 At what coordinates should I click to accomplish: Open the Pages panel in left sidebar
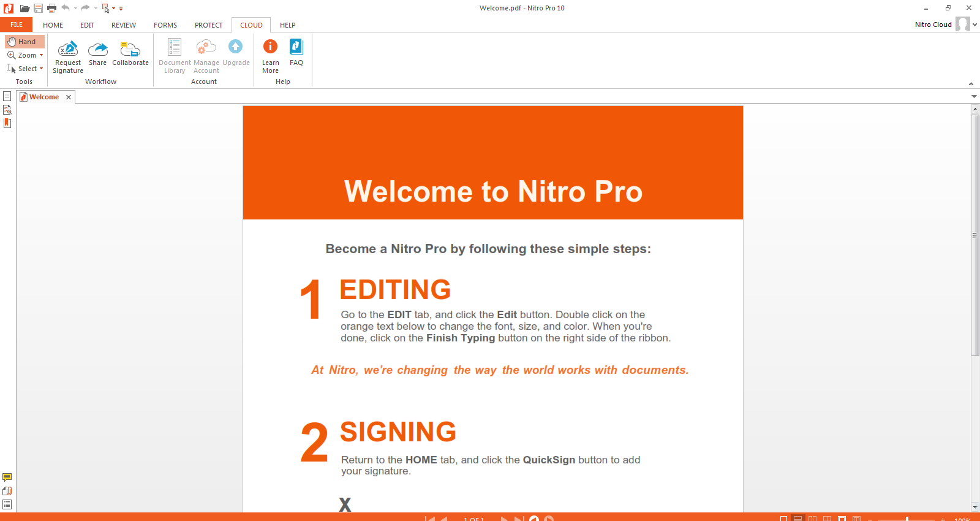pos(7,96)
